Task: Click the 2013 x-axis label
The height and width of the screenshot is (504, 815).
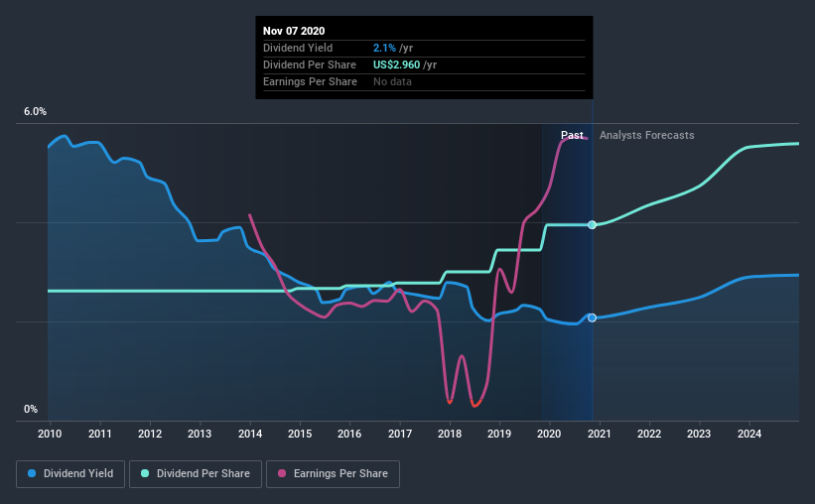Action: coord(200,434)
